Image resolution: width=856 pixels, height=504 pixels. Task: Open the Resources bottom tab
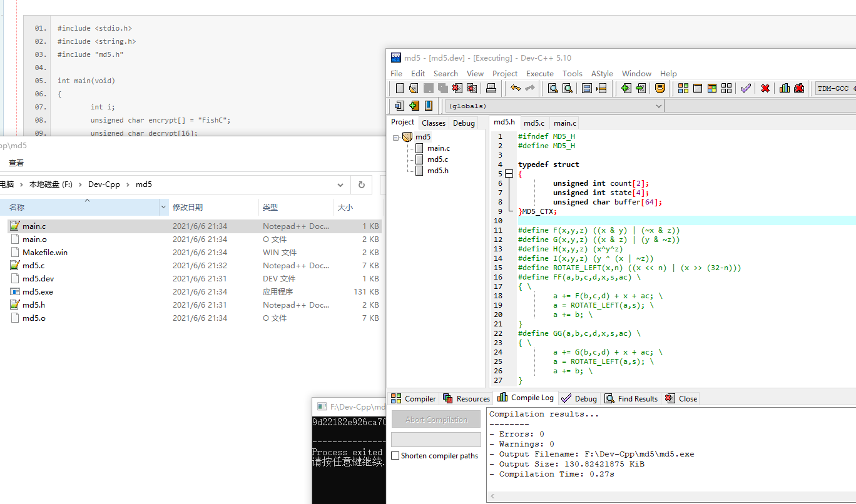(466, 398)
